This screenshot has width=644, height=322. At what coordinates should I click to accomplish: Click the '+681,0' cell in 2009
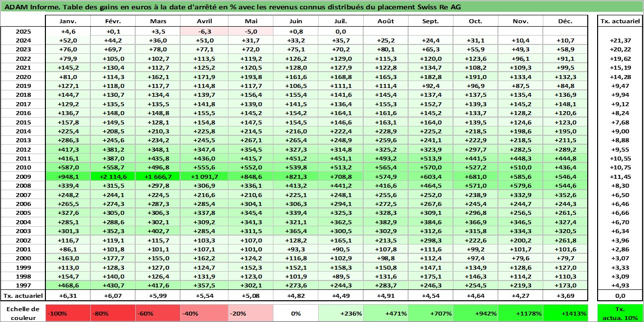click(476, 176)
